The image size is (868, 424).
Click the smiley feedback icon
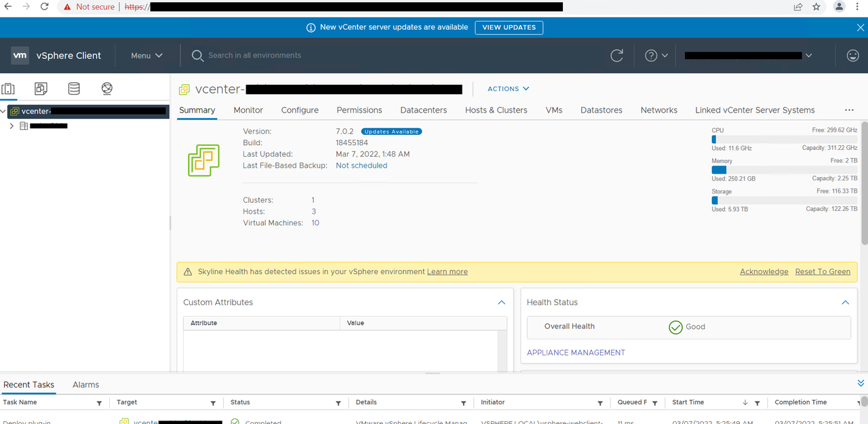click(852, 56)
